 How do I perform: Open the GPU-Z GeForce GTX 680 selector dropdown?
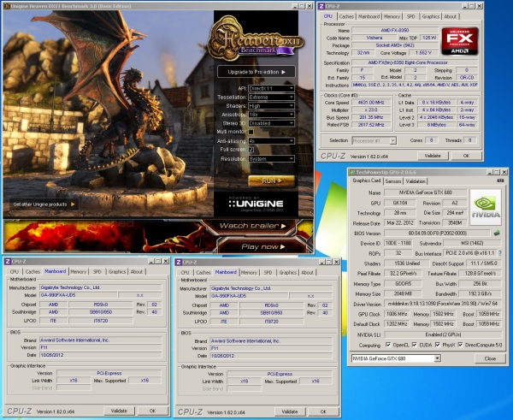(396, 358)
